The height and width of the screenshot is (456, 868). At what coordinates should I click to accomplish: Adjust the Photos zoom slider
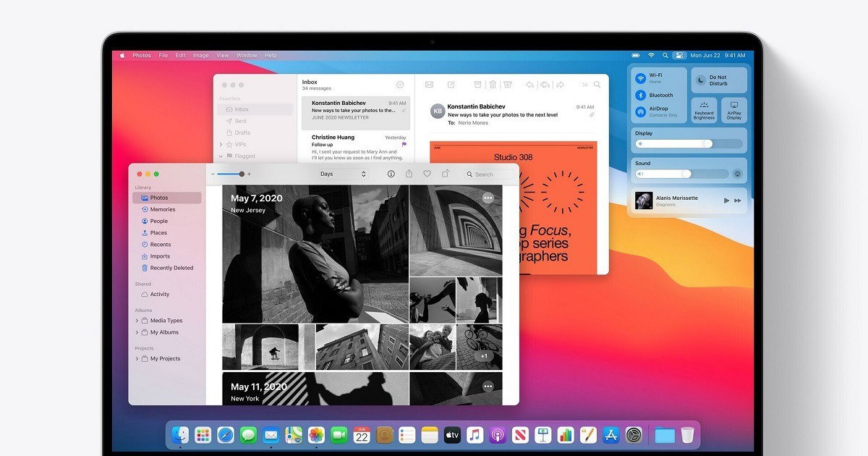pyautogui.click(x=230, y=174)
